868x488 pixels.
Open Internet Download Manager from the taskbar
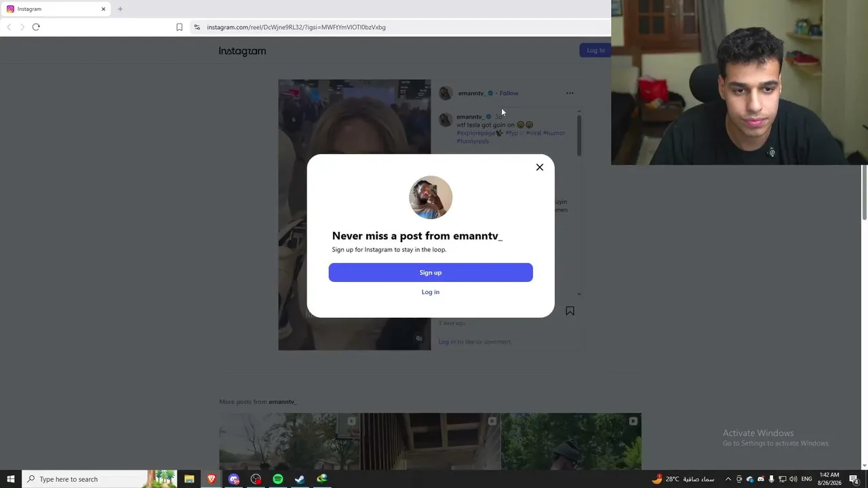322,479
